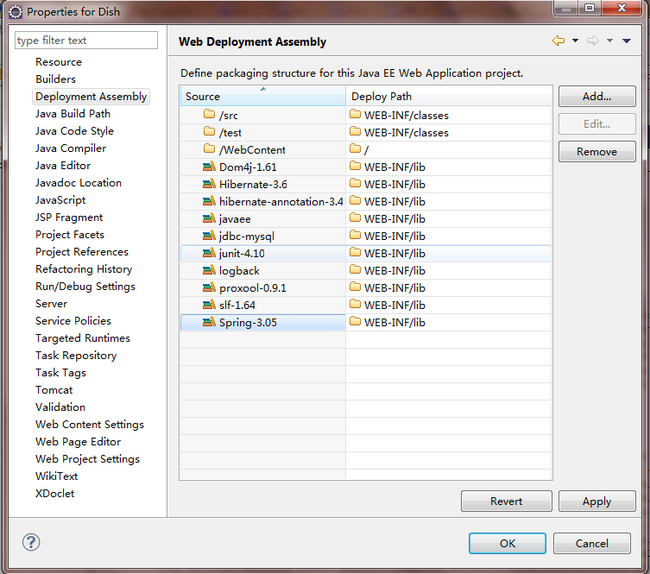Click the hibernate-annotation-3.4 library icon
Screen dimensions: 650x574
click(209, 201)
